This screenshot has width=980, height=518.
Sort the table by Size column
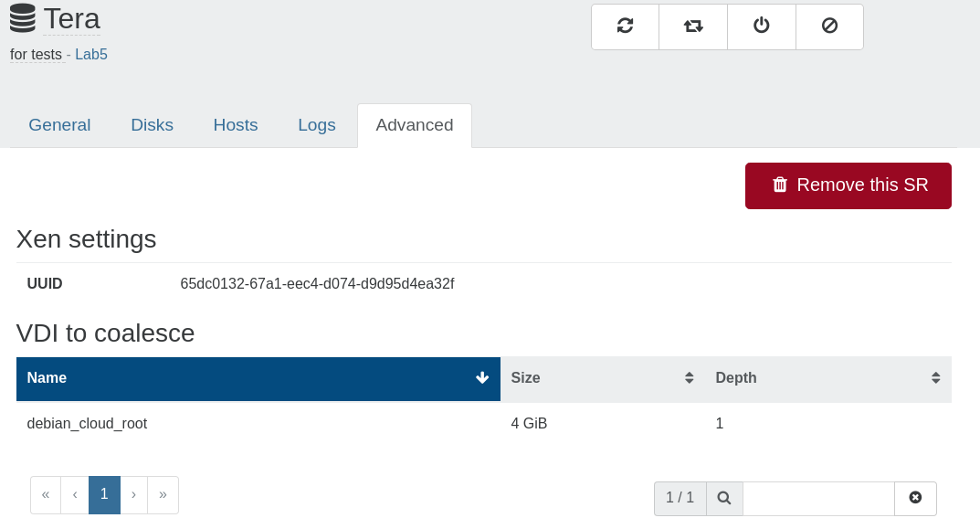603,378
